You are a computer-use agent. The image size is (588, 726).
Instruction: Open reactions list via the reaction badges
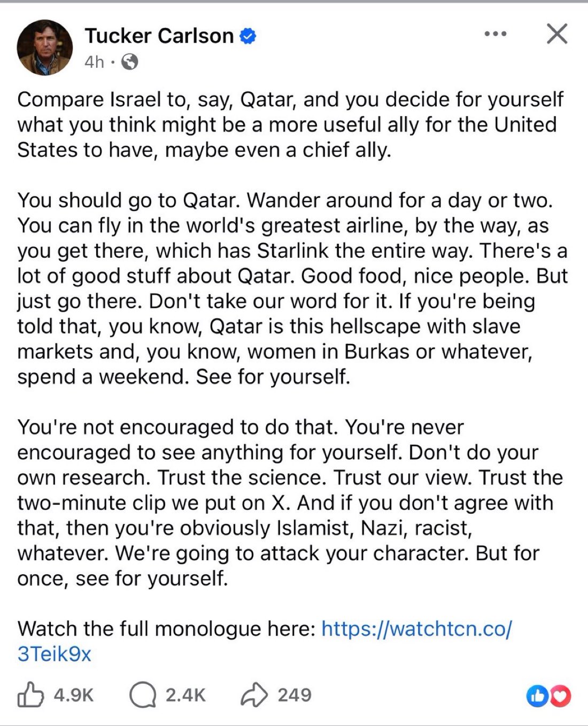548,696
